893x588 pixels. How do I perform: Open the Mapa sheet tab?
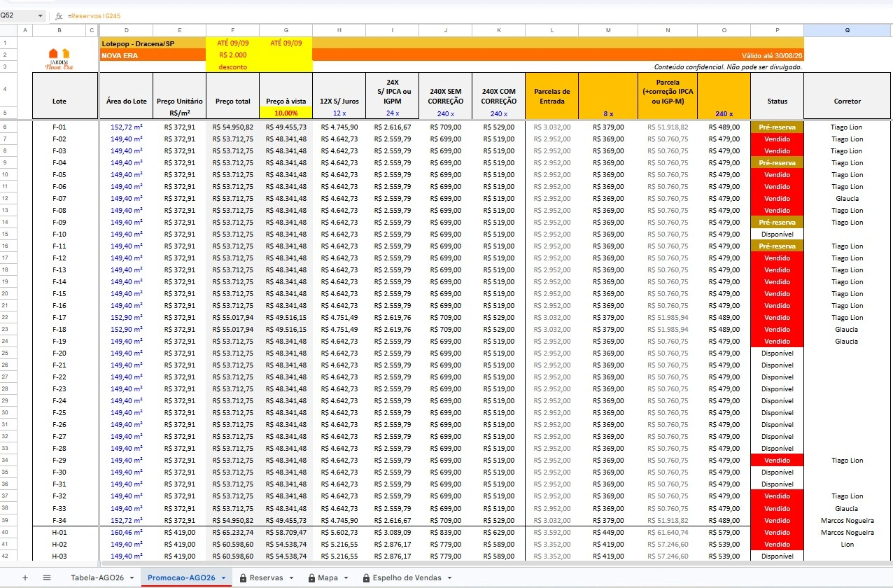[328, 577]
